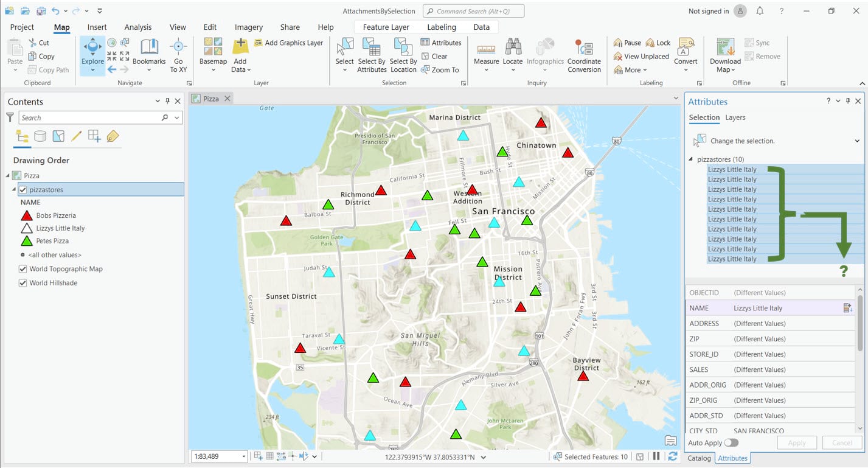Collapse the pizzastores (10) group

pos(690,159)
